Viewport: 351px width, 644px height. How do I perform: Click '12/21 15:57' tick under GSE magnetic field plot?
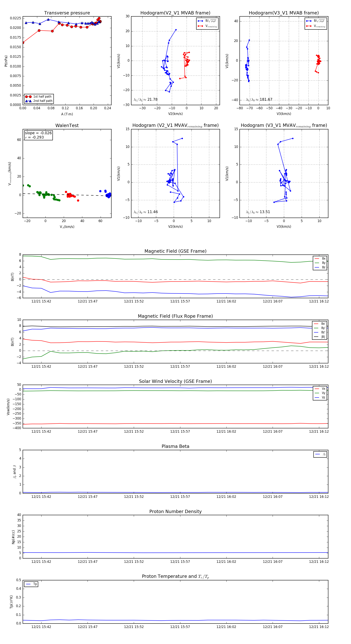coord(180,302)
